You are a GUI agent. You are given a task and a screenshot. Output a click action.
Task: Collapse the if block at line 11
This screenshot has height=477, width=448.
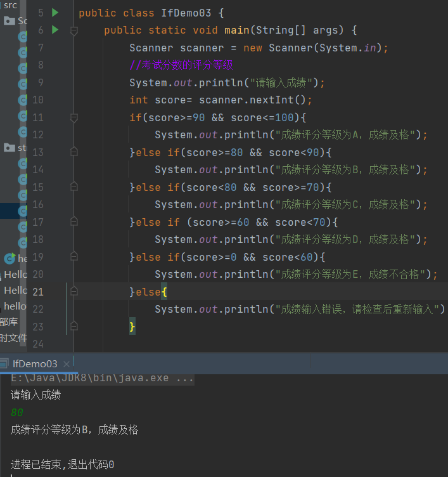pos(74,117)
